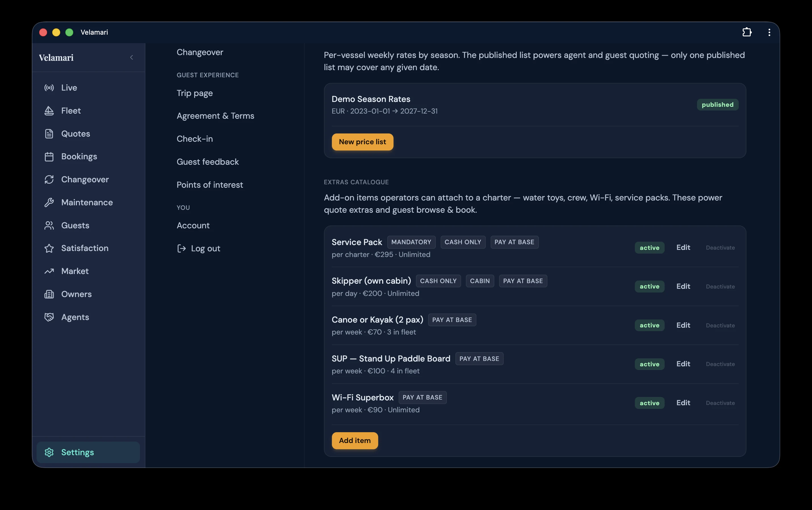Deactivate the SUP paddle board extra

[720, 364]
